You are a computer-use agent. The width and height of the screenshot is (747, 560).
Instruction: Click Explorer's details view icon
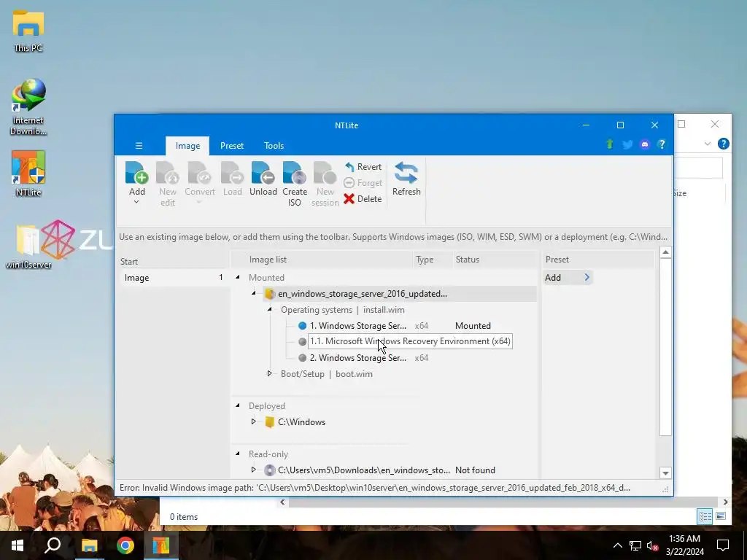click(x=705, y=516)
